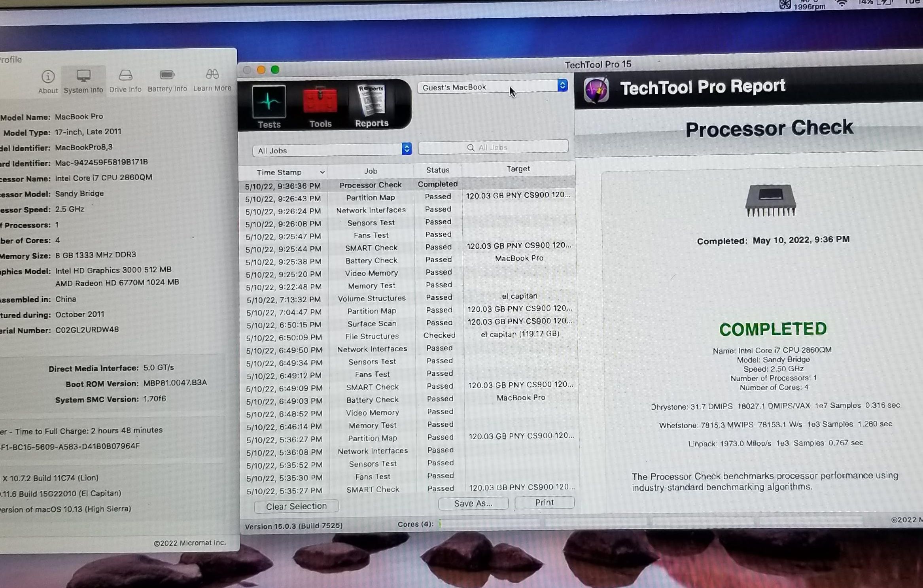Viewport: 923px width, 588px height.
Task: Click the 'el capitan (119.17 GB)' target cell
Action: pyautogui.click(x=520, y=334)
